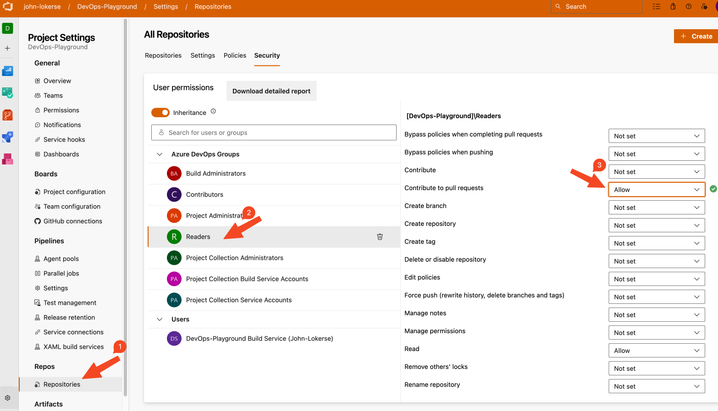Go to john-lokerse breadcrumb link
The width and height of the screenshot is (718, 411).
42,6
